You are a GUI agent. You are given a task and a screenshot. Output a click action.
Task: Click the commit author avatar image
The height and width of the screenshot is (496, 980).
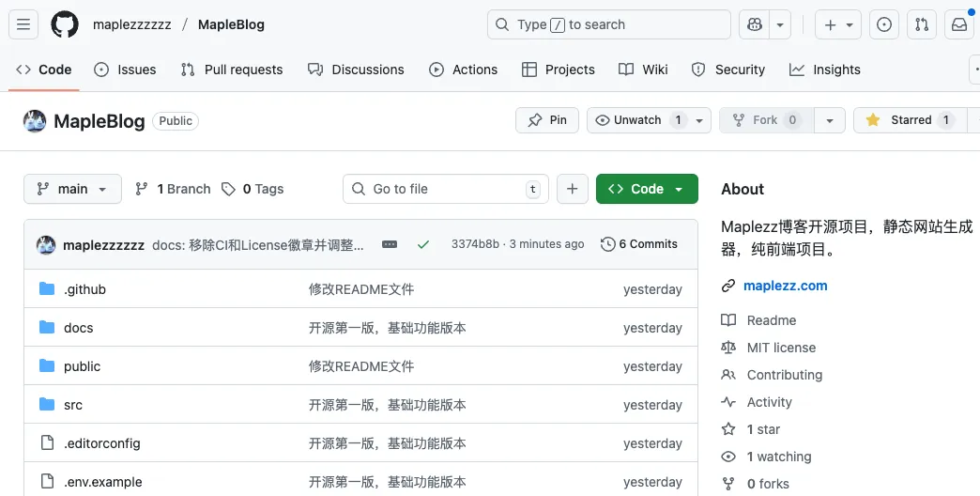tap(46, 244)
